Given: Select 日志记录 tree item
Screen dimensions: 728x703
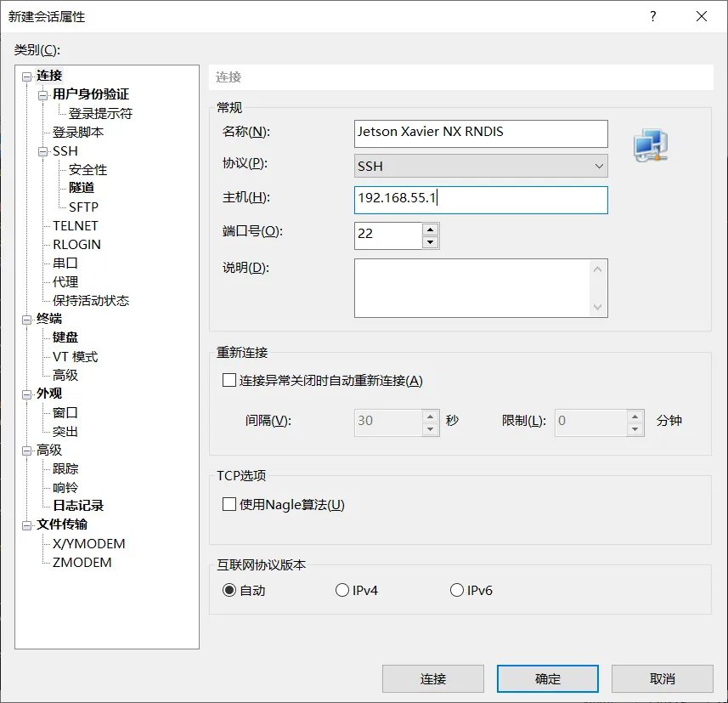Looking at the screenshot, I should 78,506.
